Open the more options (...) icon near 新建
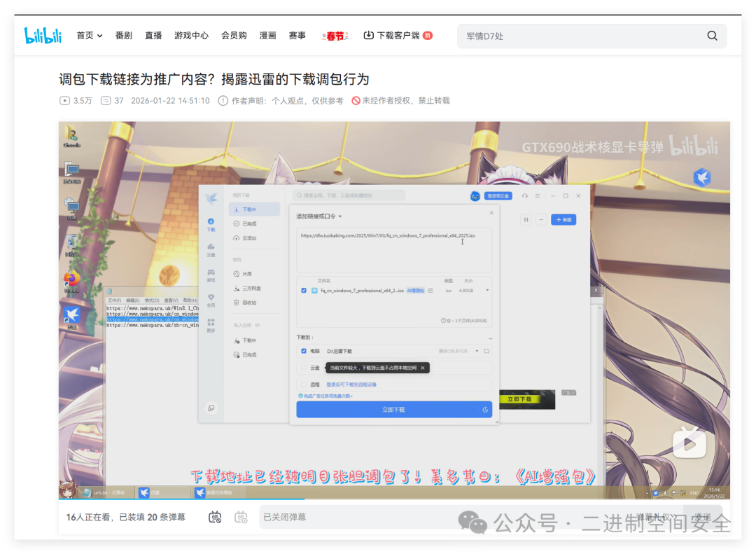 click(x=541, y=219)
